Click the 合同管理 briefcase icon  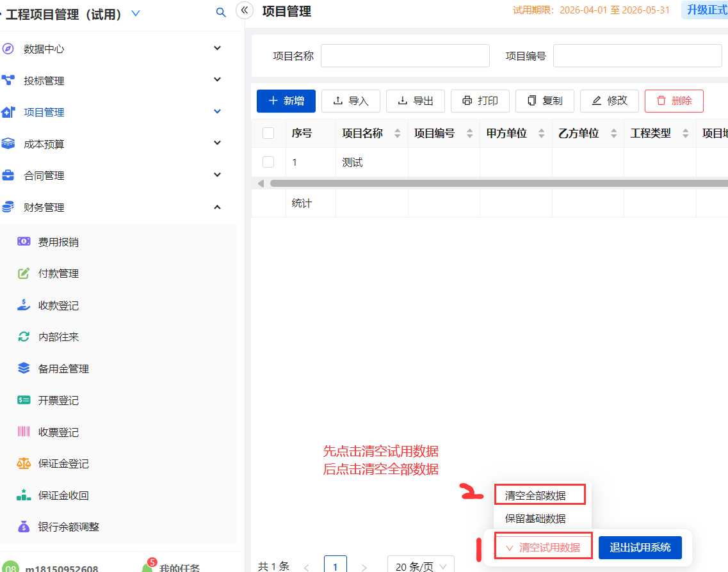pyautogui.click(x=8, y=175)
